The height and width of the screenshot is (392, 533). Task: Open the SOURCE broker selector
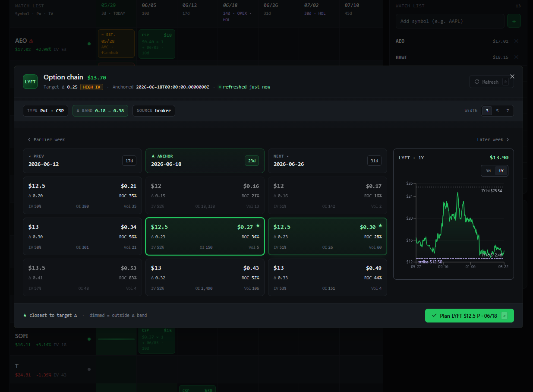pos(154,111)
